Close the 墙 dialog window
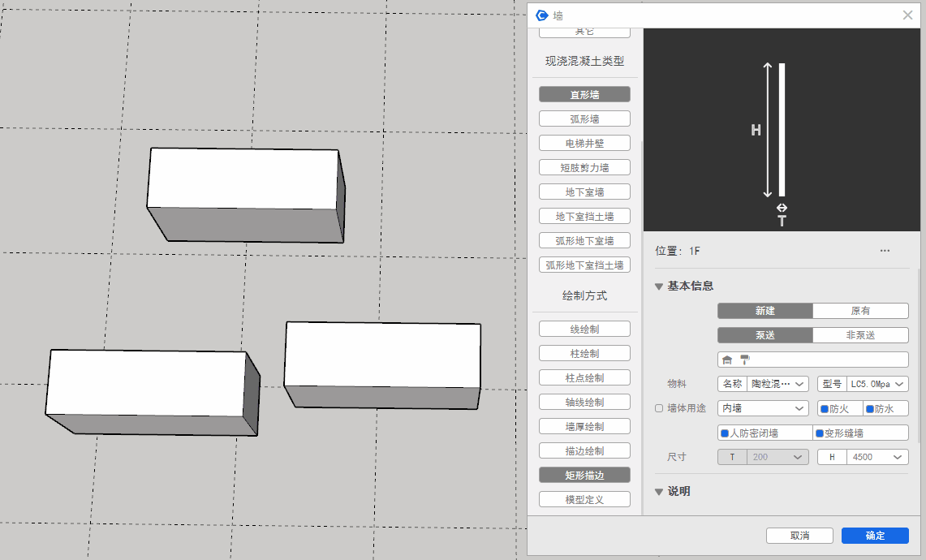The image size is (926, 560). coord(907,15)
